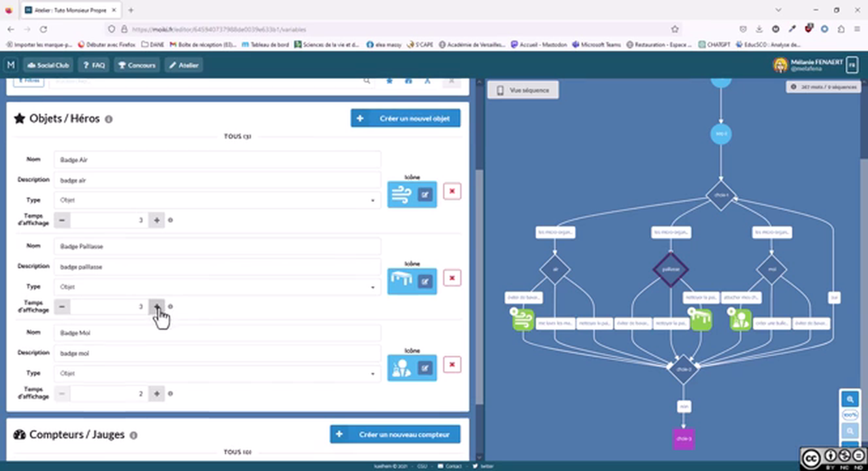
Task: Switch to 'Vue séquence' view
Action: coord(523,90)
